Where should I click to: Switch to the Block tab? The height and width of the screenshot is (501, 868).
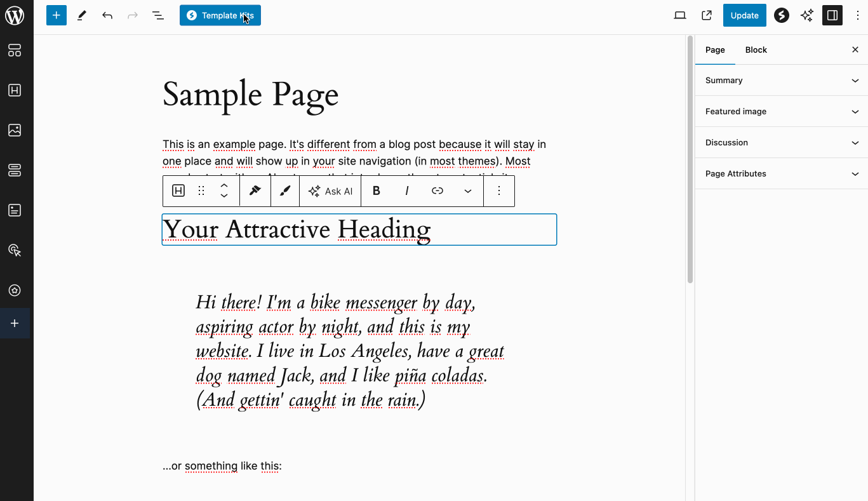click(756, 50)
